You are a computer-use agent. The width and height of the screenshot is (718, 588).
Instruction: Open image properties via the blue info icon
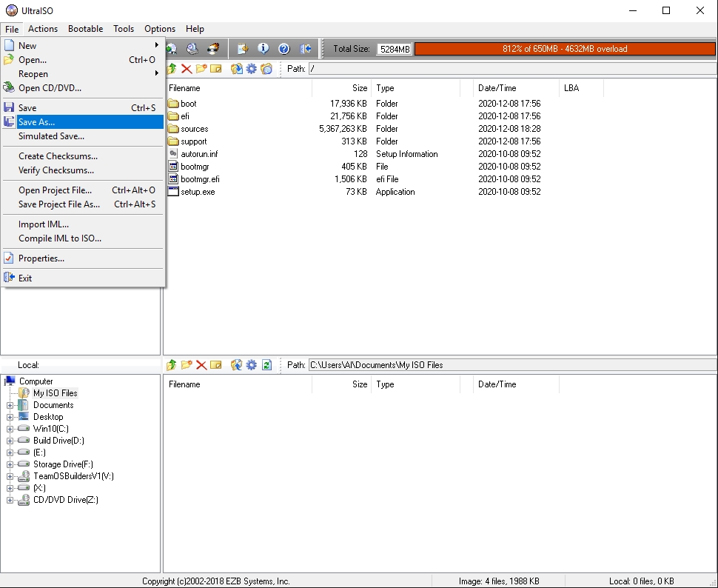264,49
